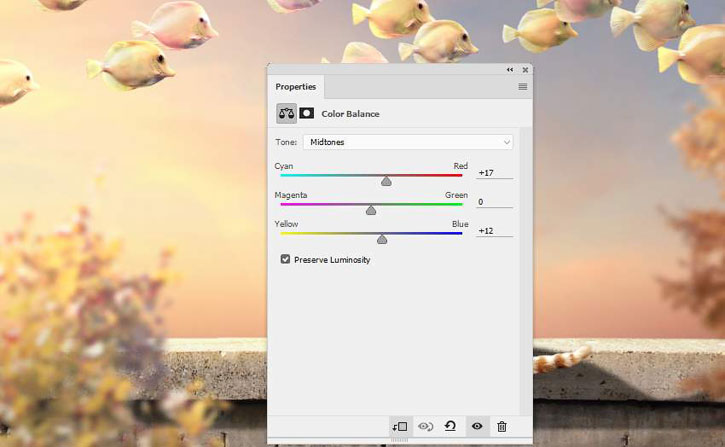Screen dimensions: 725x447
Task: View previous state of adjustment
Action: click(425, 426)
